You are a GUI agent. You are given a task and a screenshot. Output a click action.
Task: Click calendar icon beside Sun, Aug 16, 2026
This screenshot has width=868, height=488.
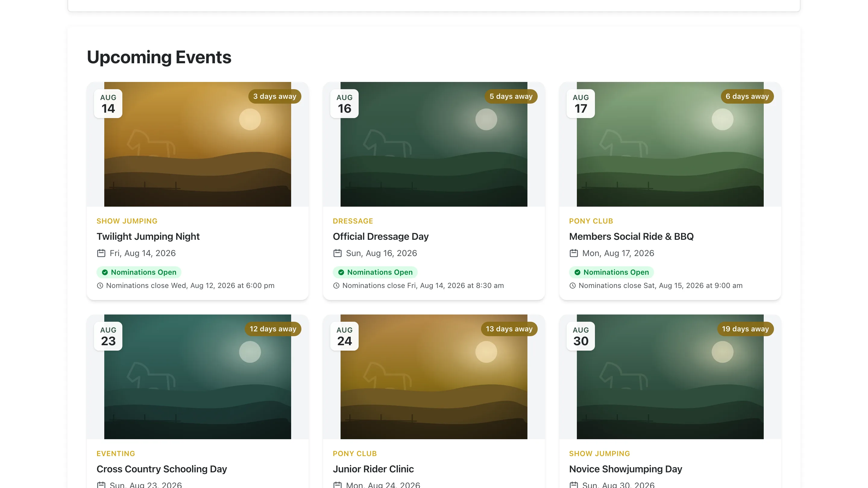pyautogui.click(x=337, y=253)
